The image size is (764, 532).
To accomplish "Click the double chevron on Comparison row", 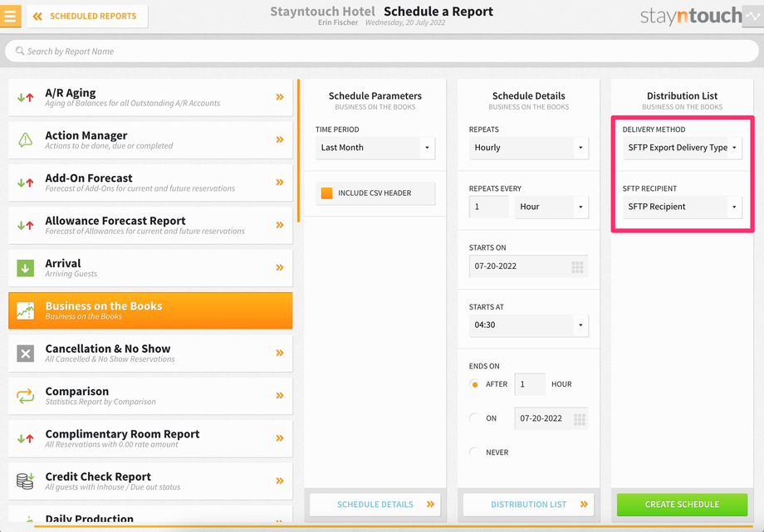I will click(x=280, y=395).
